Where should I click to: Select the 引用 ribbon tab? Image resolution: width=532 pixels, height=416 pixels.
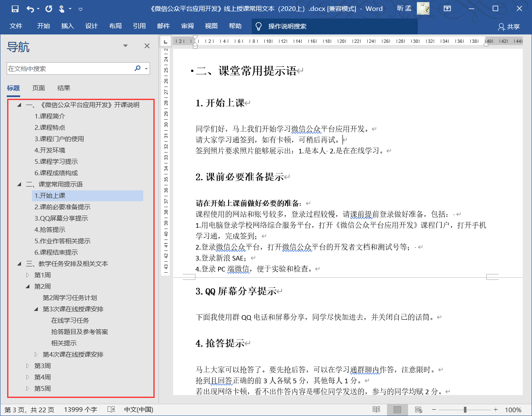click(x=140, y=26)
